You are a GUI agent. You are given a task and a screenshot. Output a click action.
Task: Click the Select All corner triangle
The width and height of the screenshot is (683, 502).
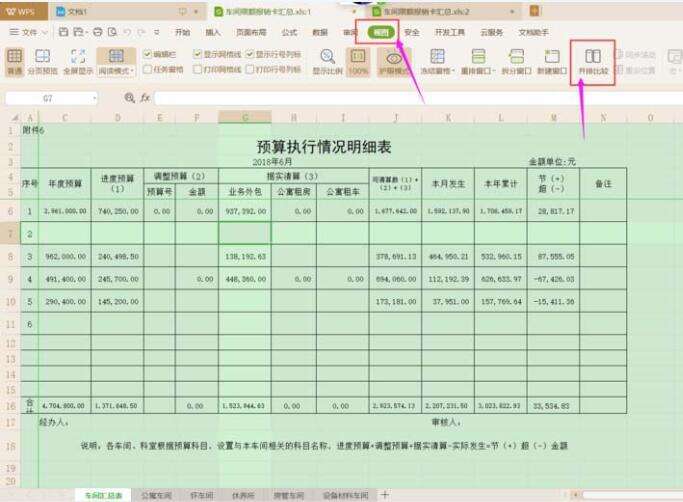pos(15,118)
